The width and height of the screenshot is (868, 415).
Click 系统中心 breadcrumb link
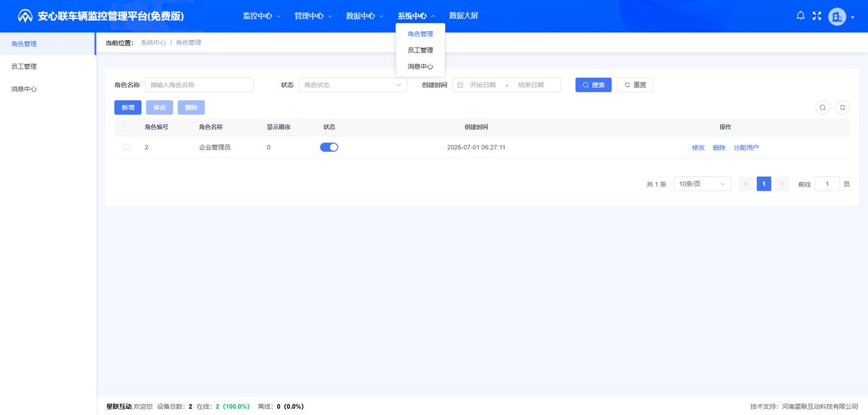click(x=153, y=43)
